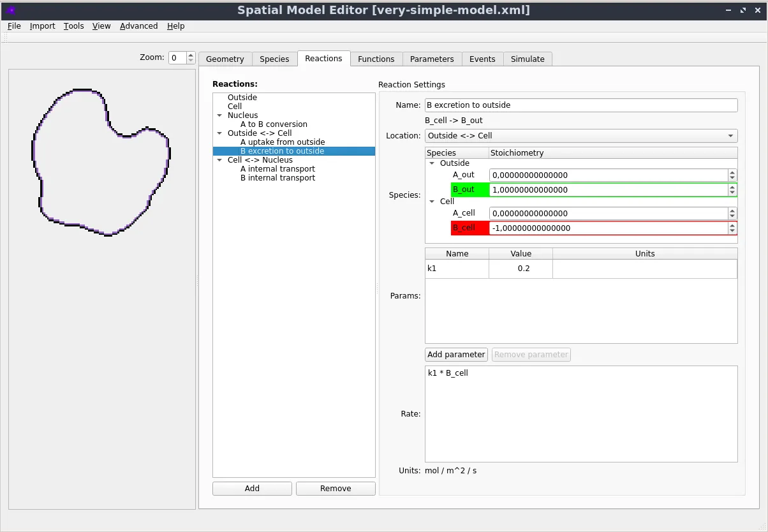Increment A_out stoichiometry with up arrow
Image resolution: width=768 pixels, height=532 pixels.
[733, 172]
